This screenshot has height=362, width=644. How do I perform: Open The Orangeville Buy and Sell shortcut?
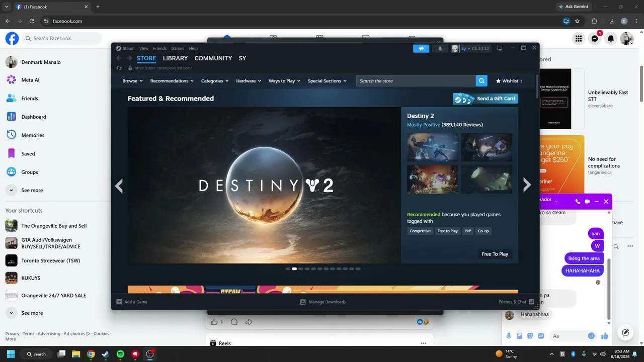click(54, 226)
